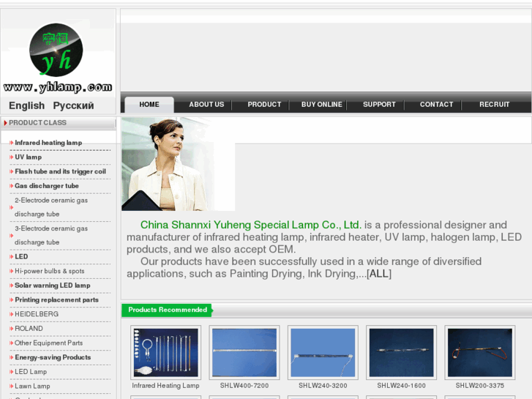This screenshot has width=532, height=399.
Task: Click arrow bullet beside Other Equipment Parts
Action: pyautogui.click(x=12, y=343)
